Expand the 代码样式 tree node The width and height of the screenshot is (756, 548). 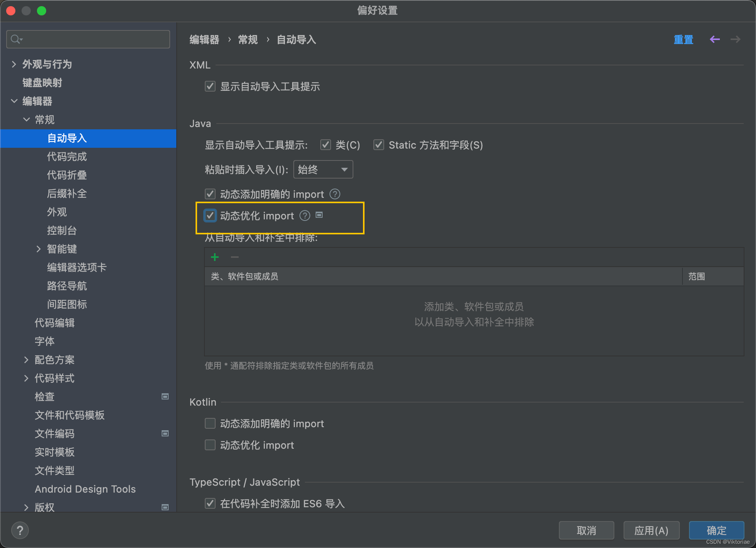tap(26, 378)
